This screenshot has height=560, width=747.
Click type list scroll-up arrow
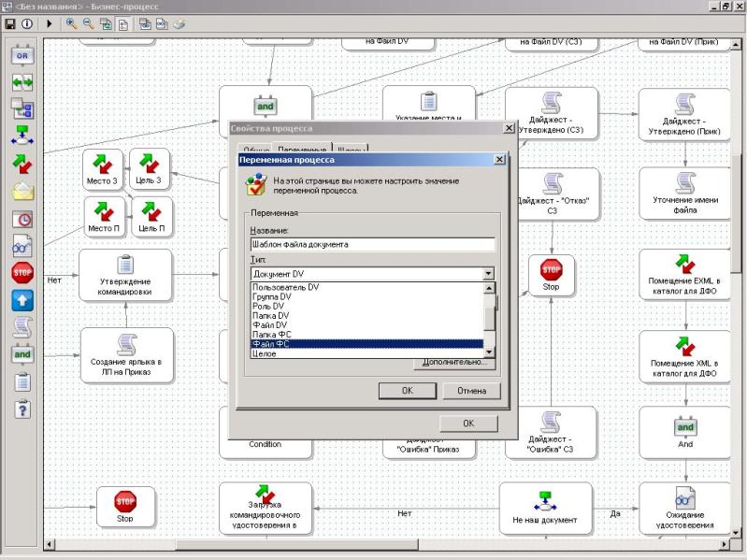coord(489,288)
